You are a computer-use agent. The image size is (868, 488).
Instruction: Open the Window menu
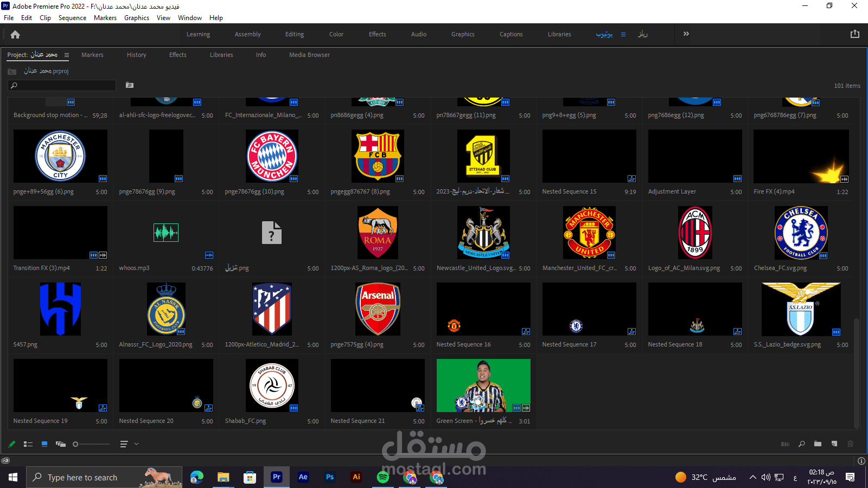(190, 18)
